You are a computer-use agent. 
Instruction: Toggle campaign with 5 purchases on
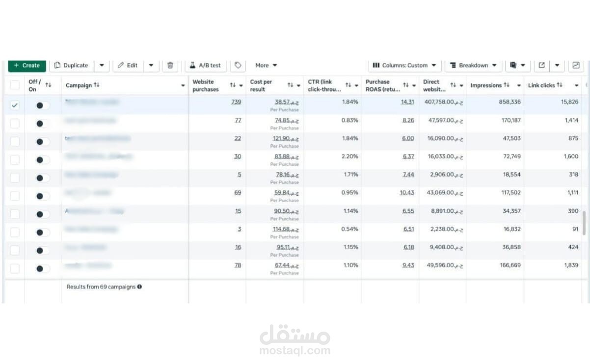(x=43, y=178)
